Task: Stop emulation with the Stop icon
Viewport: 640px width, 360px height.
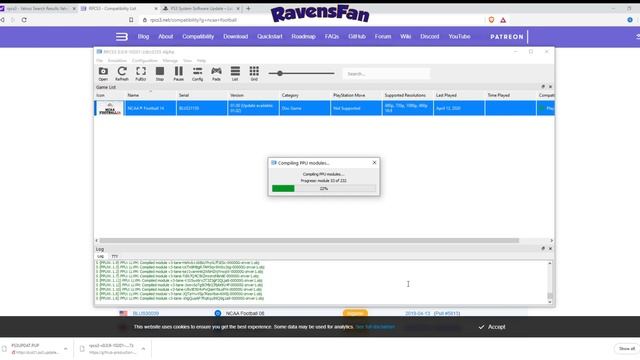Action: point(160,73)
